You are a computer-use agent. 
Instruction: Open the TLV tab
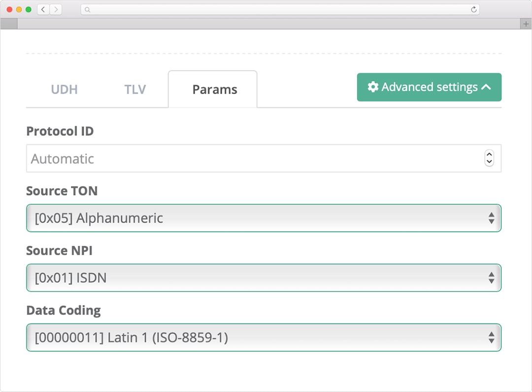click(x=135, y=90)
